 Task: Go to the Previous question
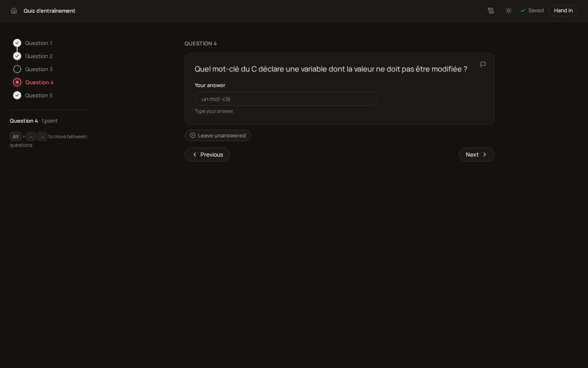[207, 155]
